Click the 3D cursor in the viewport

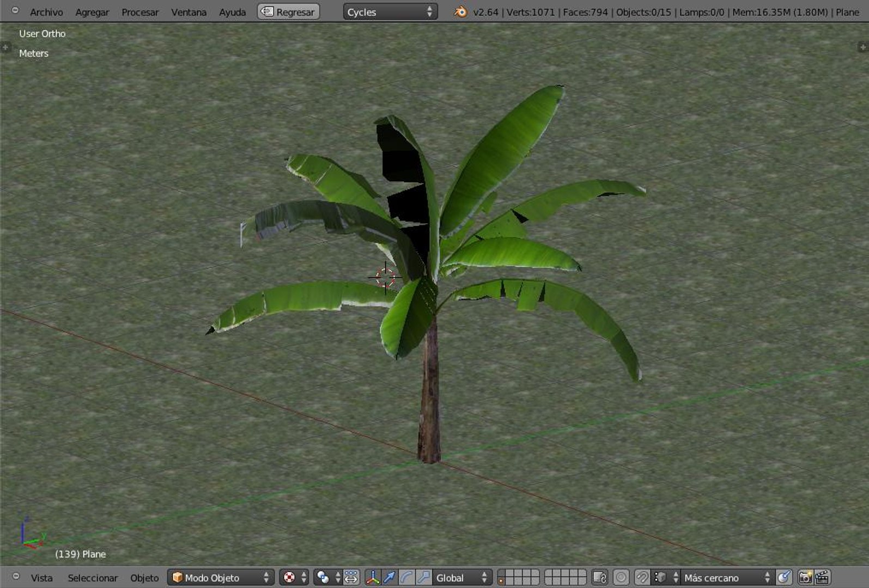pyautogui.click(x=385, y=278)
